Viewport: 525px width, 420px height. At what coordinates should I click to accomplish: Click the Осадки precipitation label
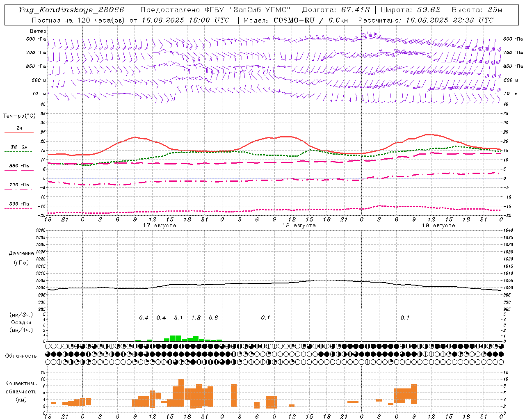point(21,322)
